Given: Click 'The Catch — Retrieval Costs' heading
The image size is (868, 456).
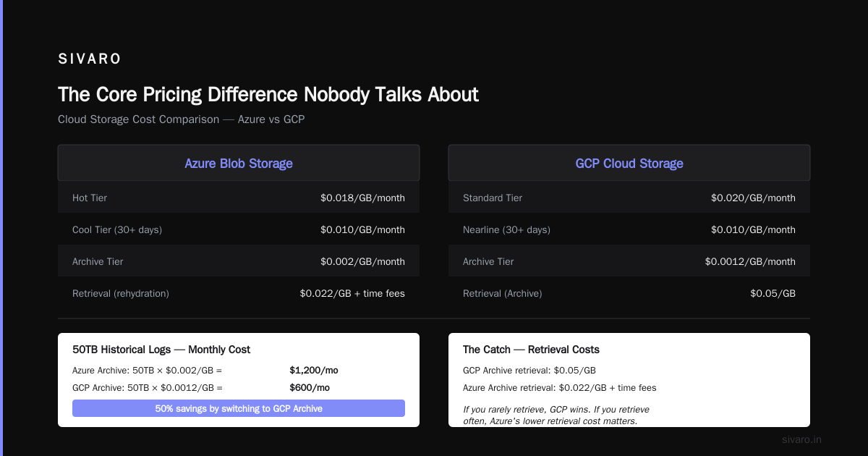Looking at the screenshot, I should click(531, 350).
